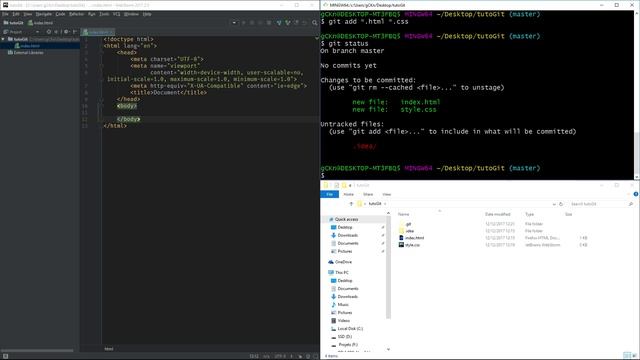640x360 pixels.
Task: Click the tool windows toggle in WebStorm status bar
Action: click(5, 356)
